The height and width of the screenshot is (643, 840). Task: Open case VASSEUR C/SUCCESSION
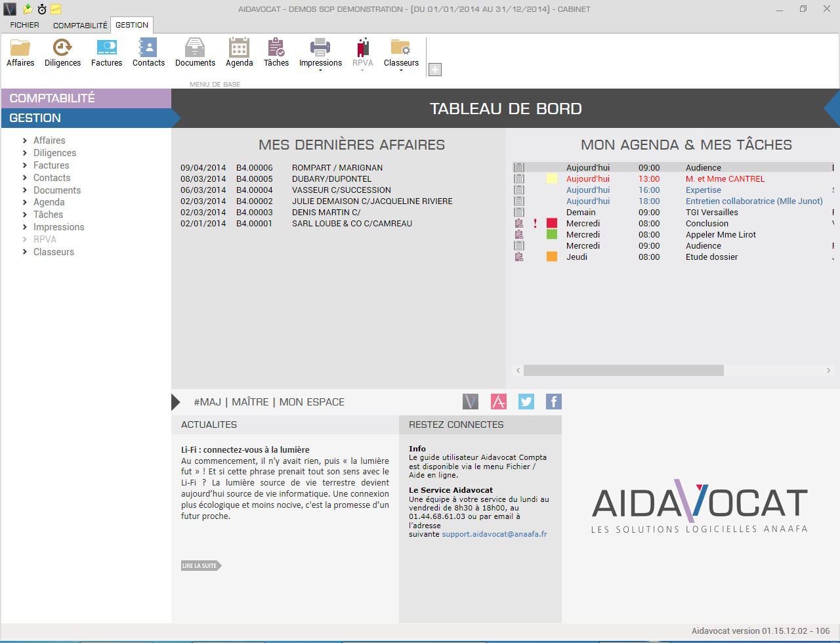click(341, 190)
